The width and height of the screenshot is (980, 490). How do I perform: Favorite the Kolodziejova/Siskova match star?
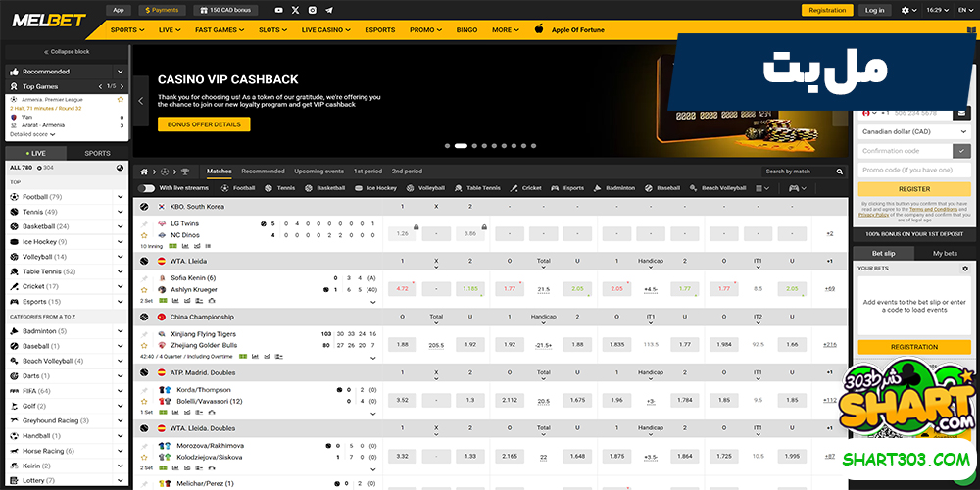click(144, 457)
